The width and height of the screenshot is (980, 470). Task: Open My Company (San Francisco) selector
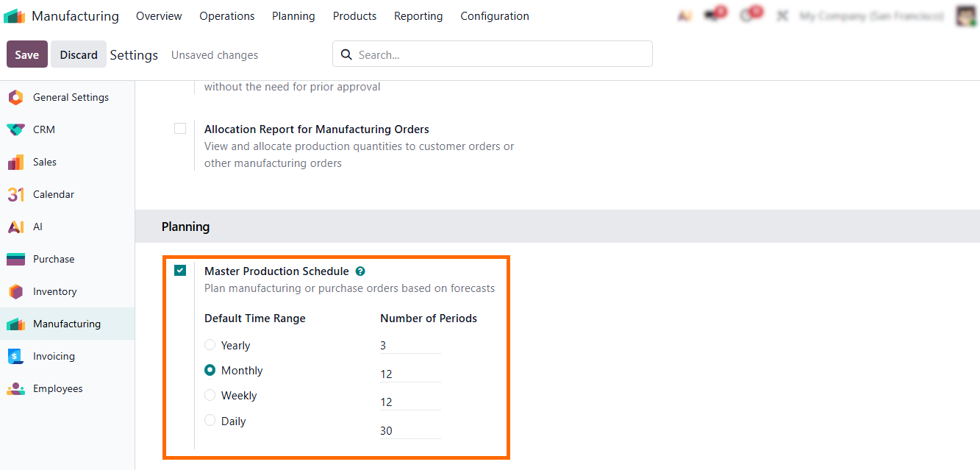pos(870,15)
